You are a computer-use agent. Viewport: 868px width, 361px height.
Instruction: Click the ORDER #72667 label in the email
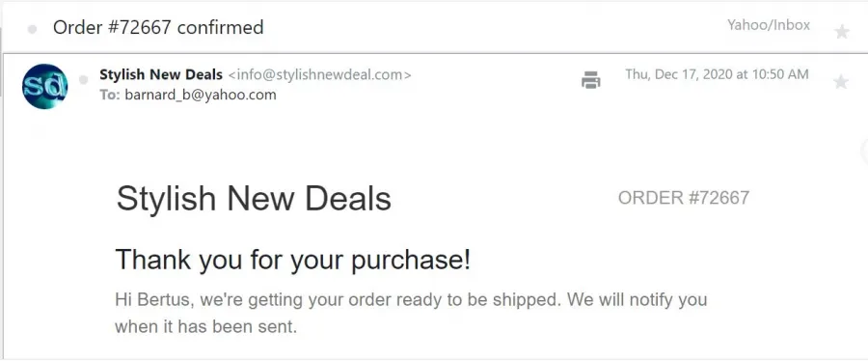(x=684, y=198)
